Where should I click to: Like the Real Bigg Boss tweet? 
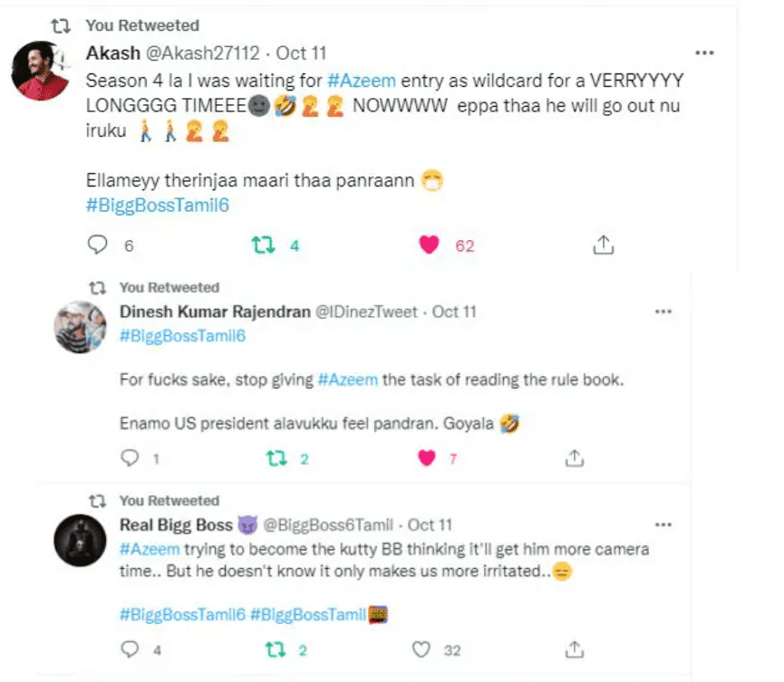coord(421,649)
